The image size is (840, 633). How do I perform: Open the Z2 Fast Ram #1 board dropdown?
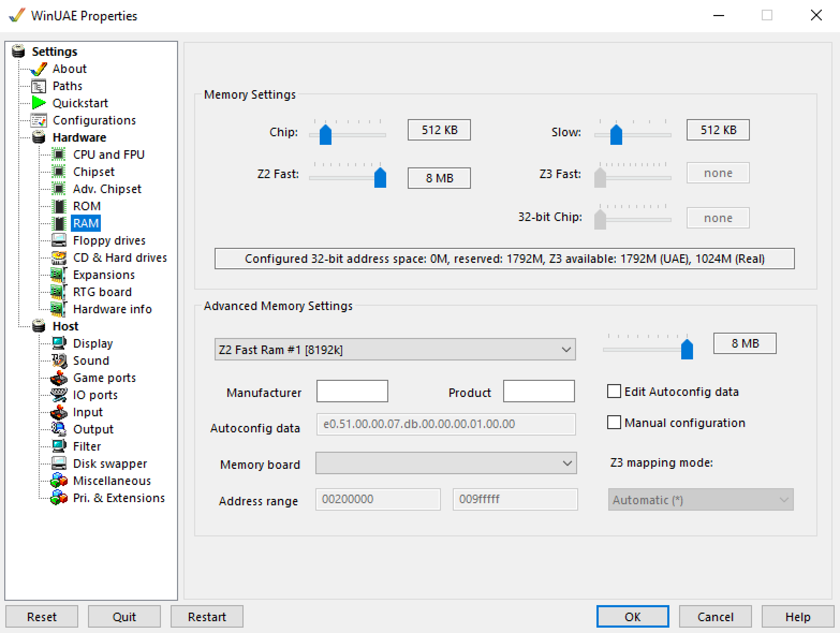(x=395, y=349)
